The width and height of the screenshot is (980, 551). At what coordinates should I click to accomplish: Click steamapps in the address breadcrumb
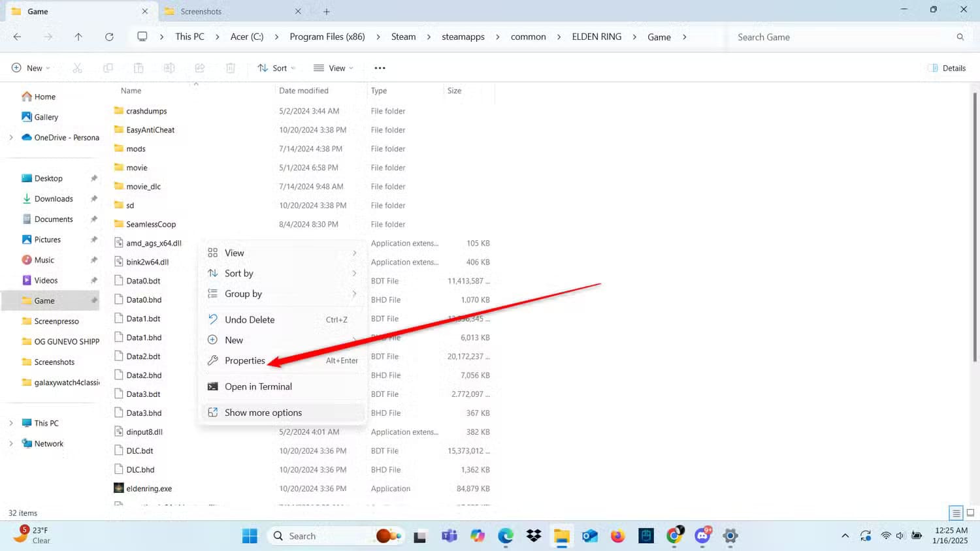pyautogui.click(x=463, y=37)
